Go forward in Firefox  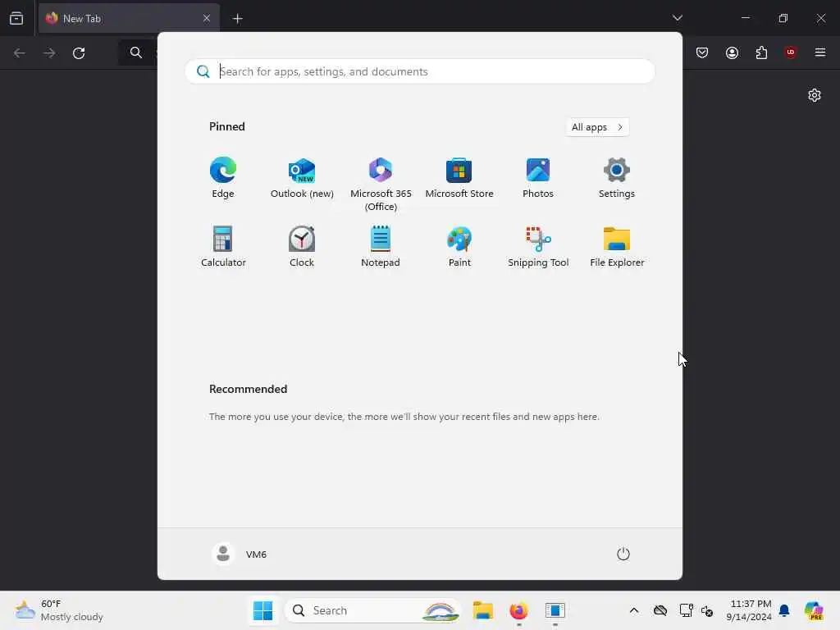(x=49, y=53)
